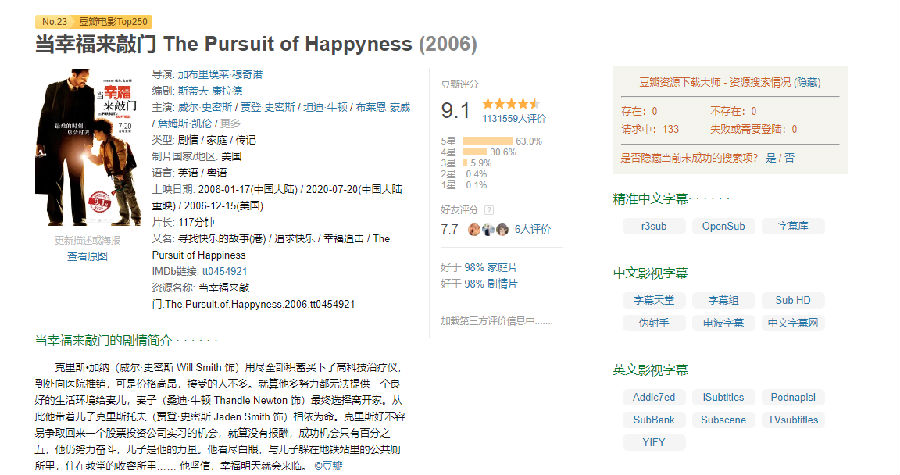This screenshot has height=475, width=900.
Task: Click the 3星 rating bar
Action: coord(465,163)
